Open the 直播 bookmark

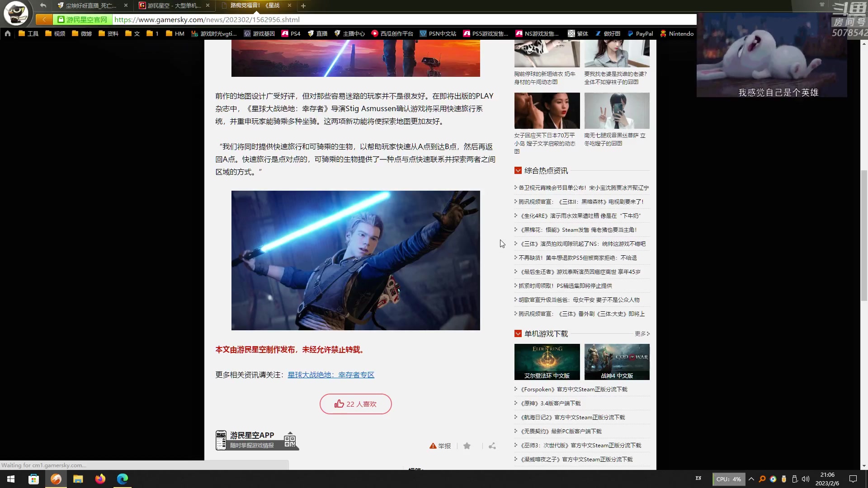point(317,33)
